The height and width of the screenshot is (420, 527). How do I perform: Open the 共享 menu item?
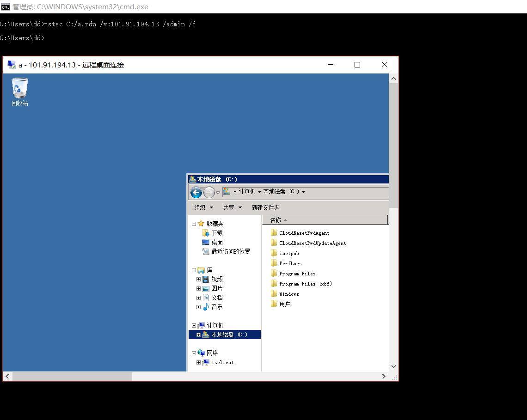point(229,207)
